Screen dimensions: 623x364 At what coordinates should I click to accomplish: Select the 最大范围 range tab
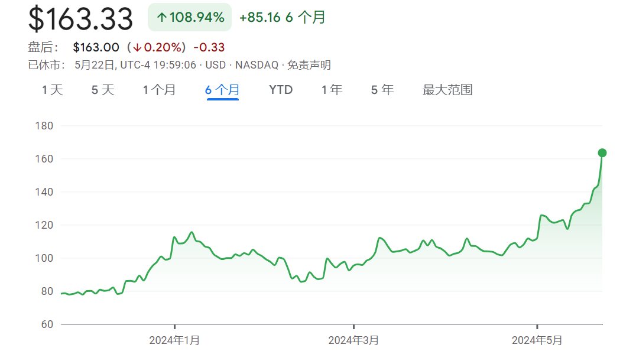(x=447, y=90)
